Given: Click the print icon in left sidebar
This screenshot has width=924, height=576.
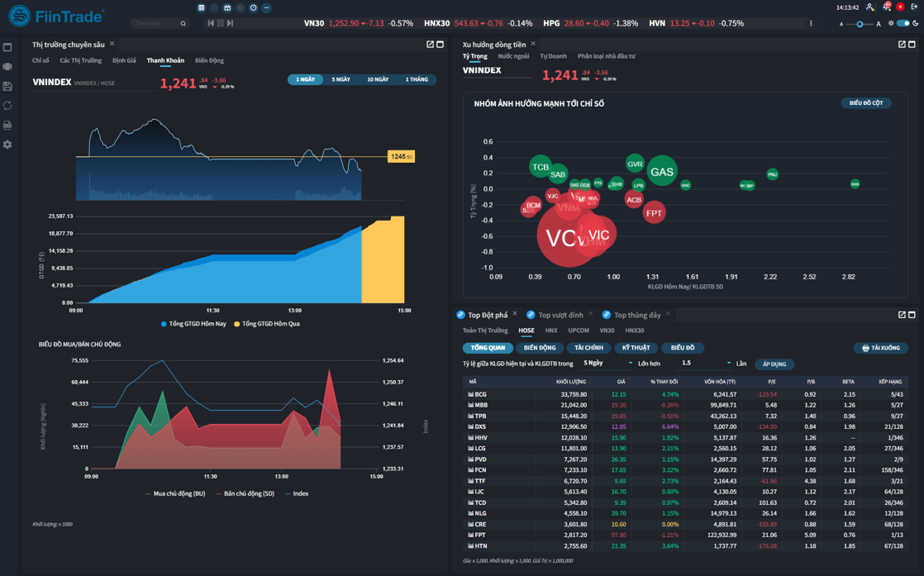Looking at the screenshot, I should click(x=7, y=125).
